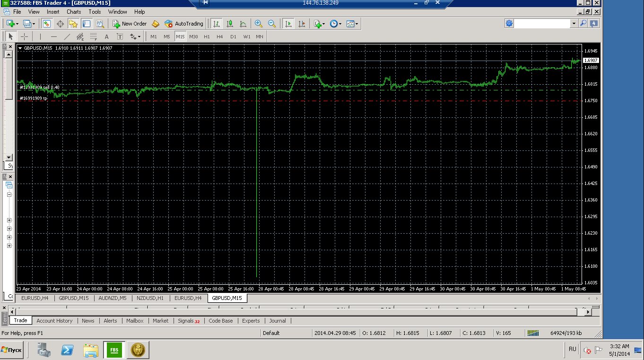Switch chart to M5 timeframe

(x=167, y=36)
